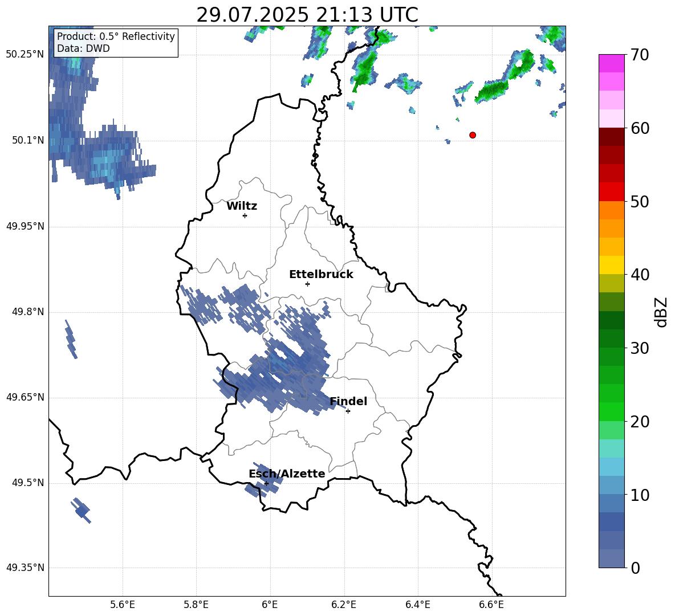Click the 30 tick label on colorbar

tap(640, 348)
